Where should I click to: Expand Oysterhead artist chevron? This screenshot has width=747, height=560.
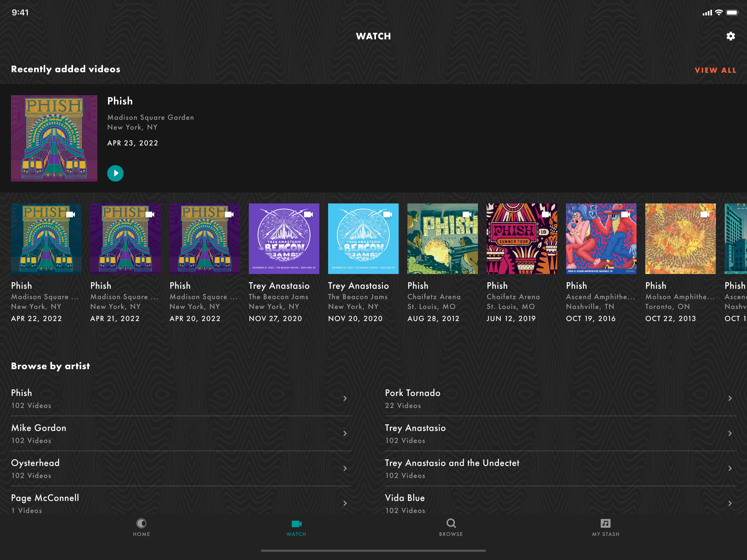tap(345, 468)
